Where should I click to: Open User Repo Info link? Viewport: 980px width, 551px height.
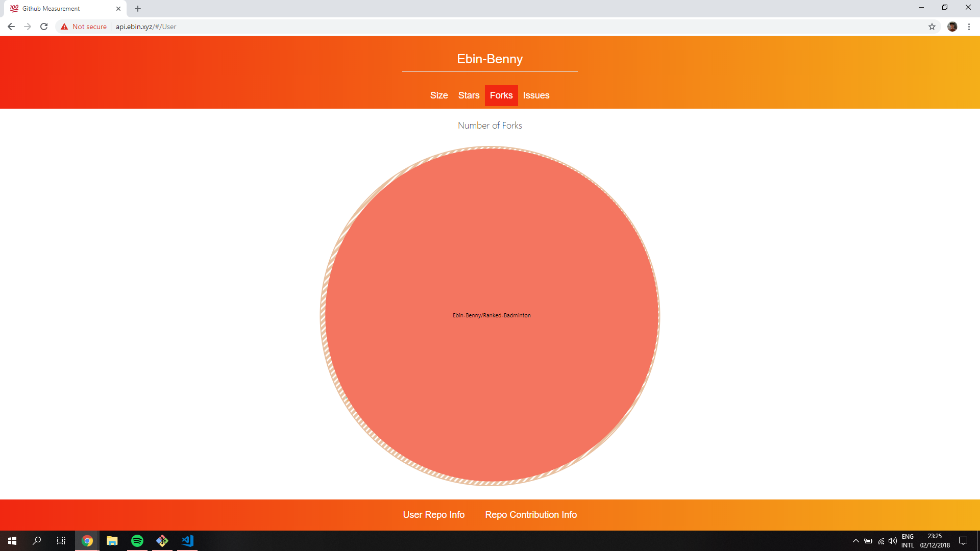tap(434, 515)
